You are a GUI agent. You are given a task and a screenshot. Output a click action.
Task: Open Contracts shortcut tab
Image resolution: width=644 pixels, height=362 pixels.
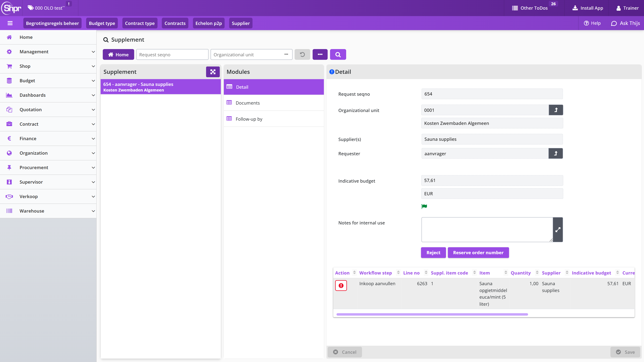(x=175, y=23)
